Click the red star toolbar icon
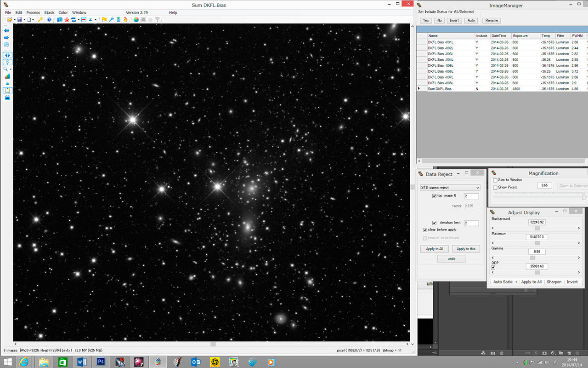 coord(67,19)
